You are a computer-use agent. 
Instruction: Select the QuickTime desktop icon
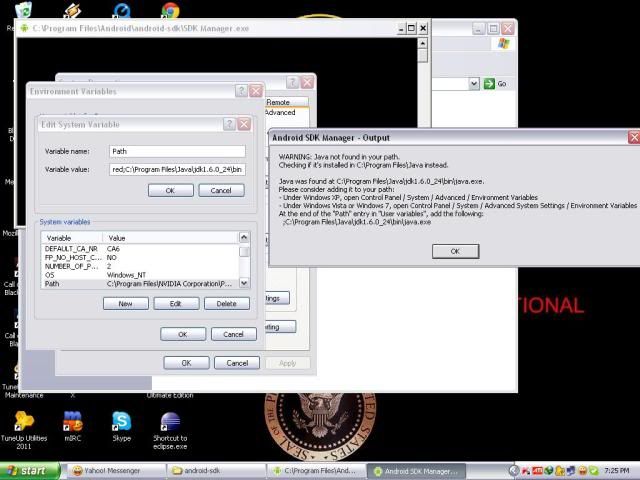point(122,10)
